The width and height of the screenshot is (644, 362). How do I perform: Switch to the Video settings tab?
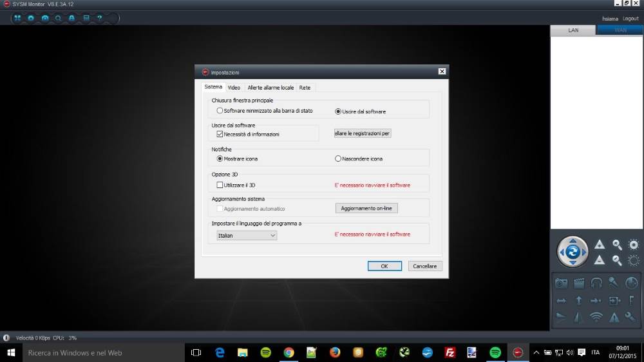pyautogui.click(x=234, y=88)
